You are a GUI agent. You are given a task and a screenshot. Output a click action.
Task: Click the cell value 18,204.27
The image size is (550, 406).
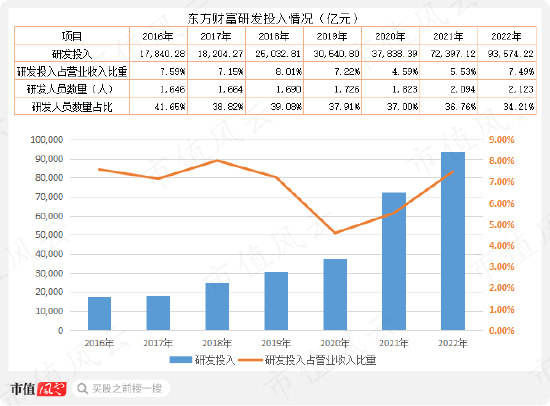click(220, 54)
